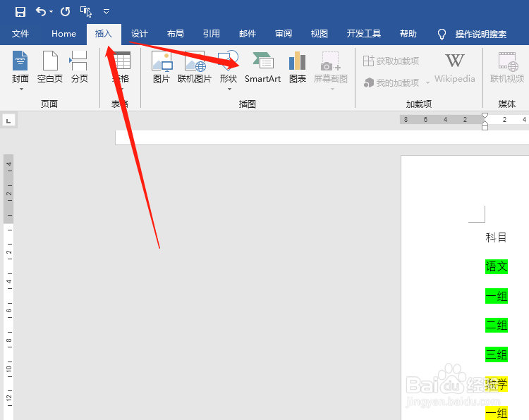Insert a picture with 图片
The image size is (529, 420).
(162, 67)
